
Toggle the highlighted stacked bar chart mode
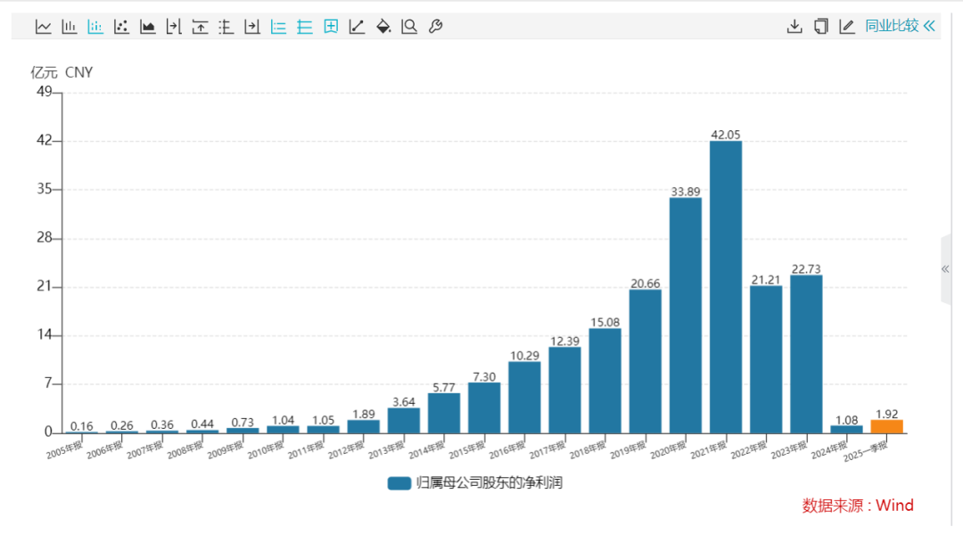95,27
